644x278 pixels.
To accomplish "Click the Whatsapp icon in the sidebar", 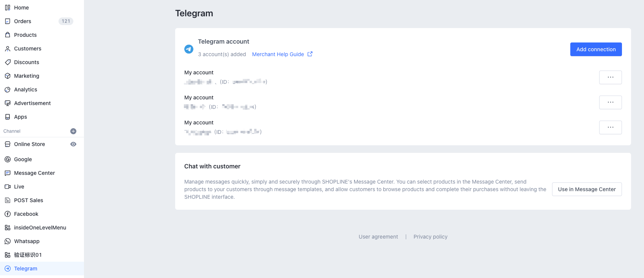I will [8, 241].
